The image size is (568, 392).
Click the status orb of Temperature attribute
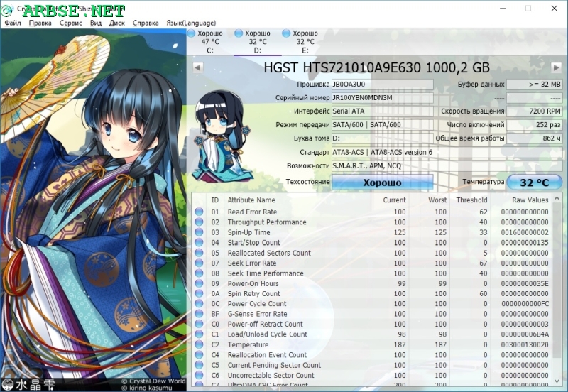click(x=199, y=344)
